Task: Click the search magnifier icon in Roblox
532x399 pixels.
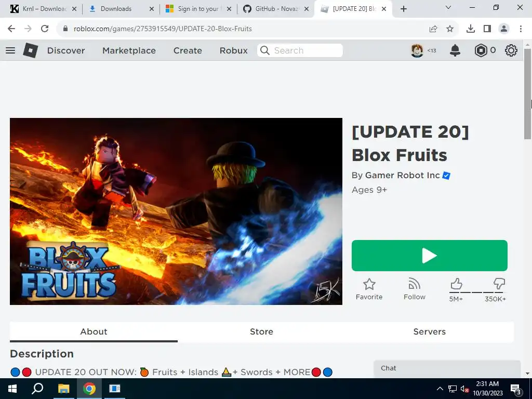Action: (x=265, y=50)
